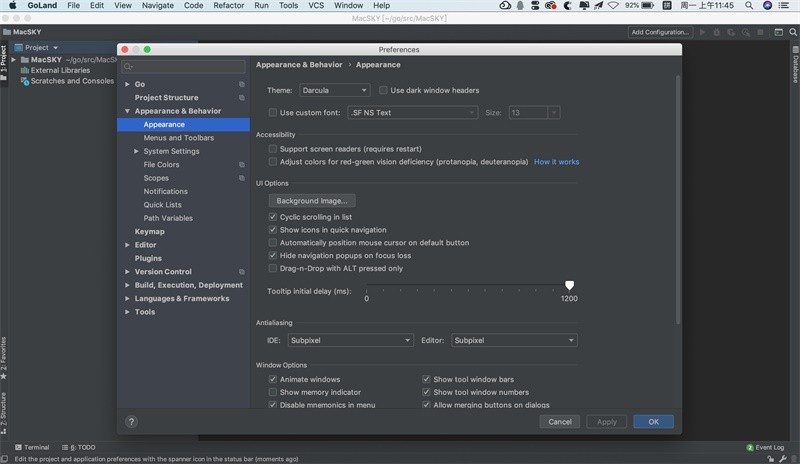
Task: Click the project-level icon next to Version Control
Action: (242, 272)
